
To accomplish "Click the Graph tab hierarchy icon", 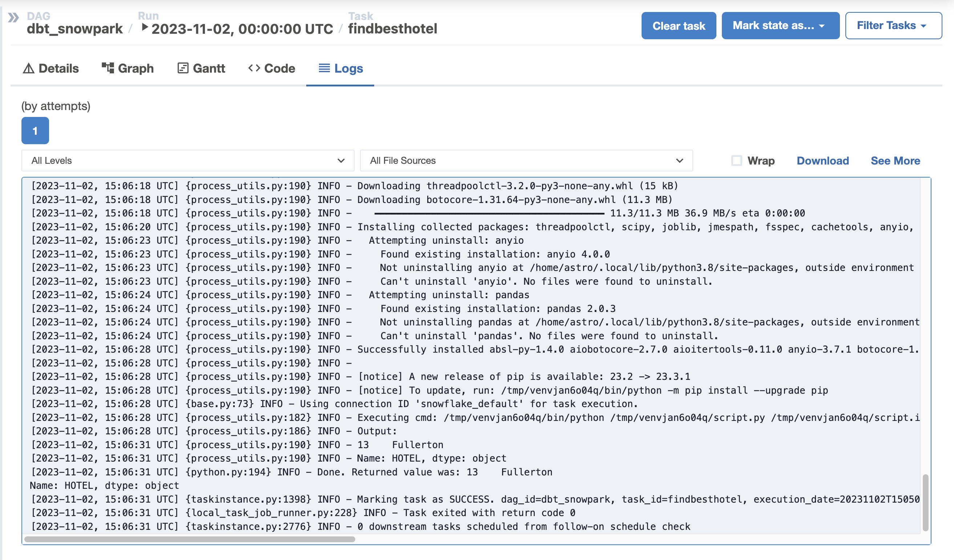I will pyautogui.click(x=108, y=68).
